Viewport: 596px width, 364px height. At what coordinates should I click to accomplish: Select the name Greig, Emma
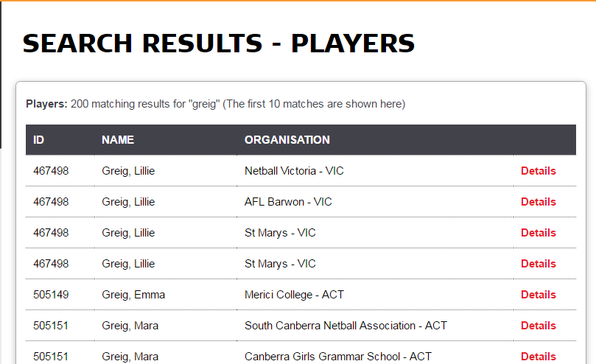tap(133, 295)
